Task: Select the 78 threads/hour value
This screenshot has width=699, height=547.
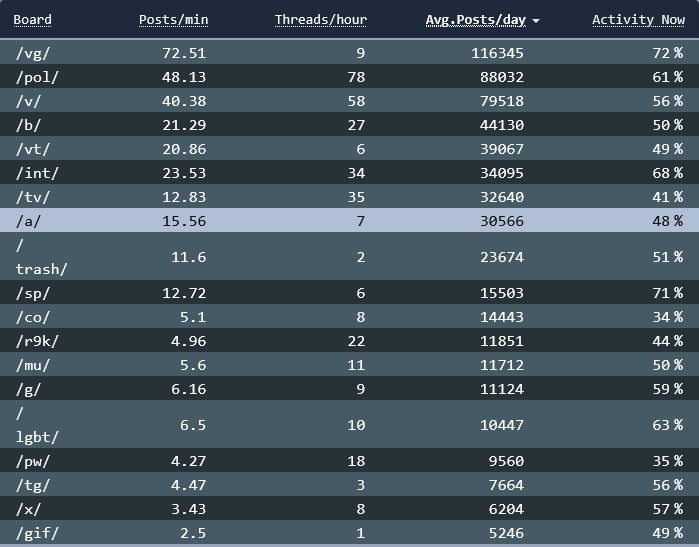Action: (x=356, y=77)
